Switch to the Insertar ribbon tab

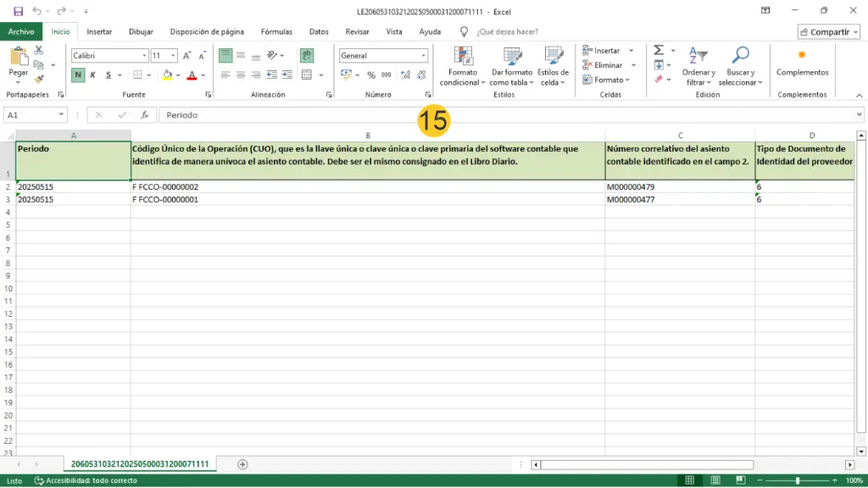point(99,31)
